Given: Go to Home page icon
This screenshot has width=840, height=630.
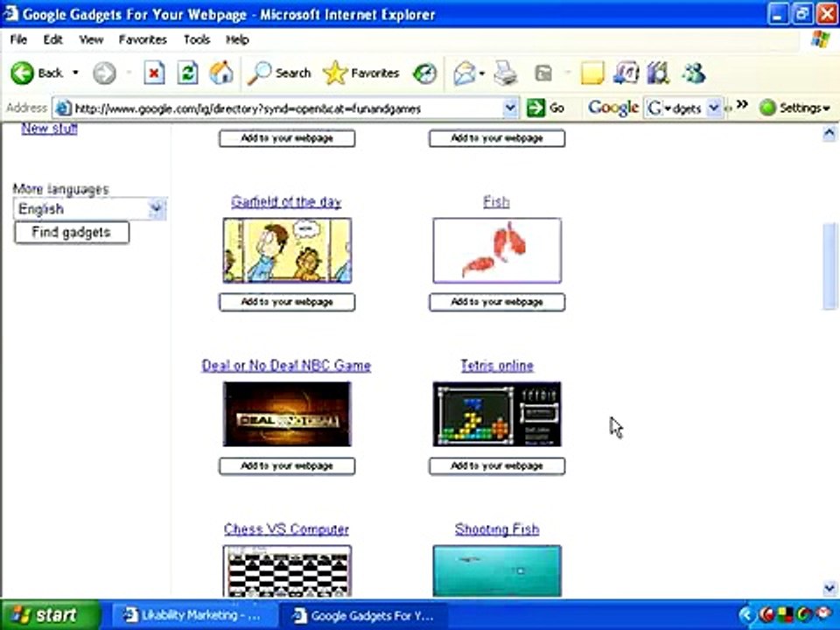Looking at the screenshot, I should (x=221, y=73).
